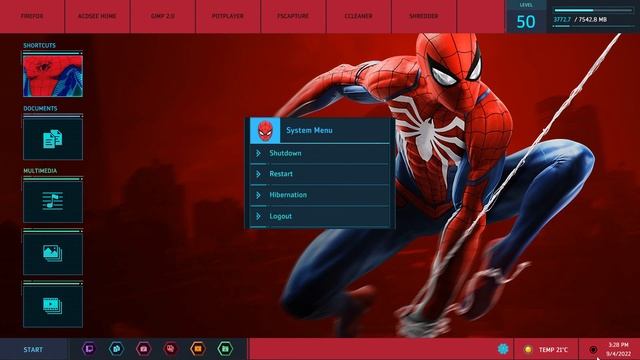The height and width of the screenshot is (360, 640).
Task: Click the chevron beside Shutdown
Action: pyautogui.click(x=258, y=153)
